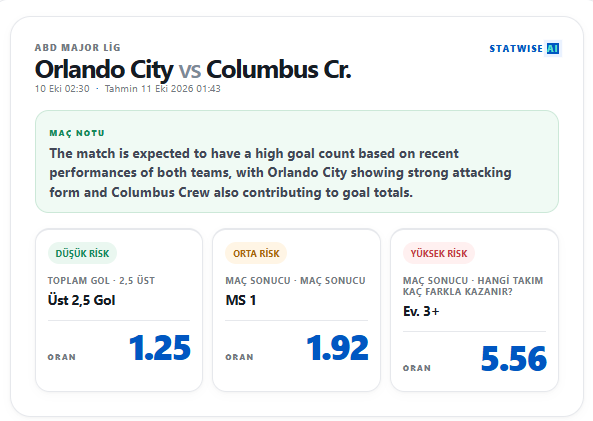Click the ABD MAJOR LİG league label
This screenshot has width=593, height=421.
[x=78, y=48]
